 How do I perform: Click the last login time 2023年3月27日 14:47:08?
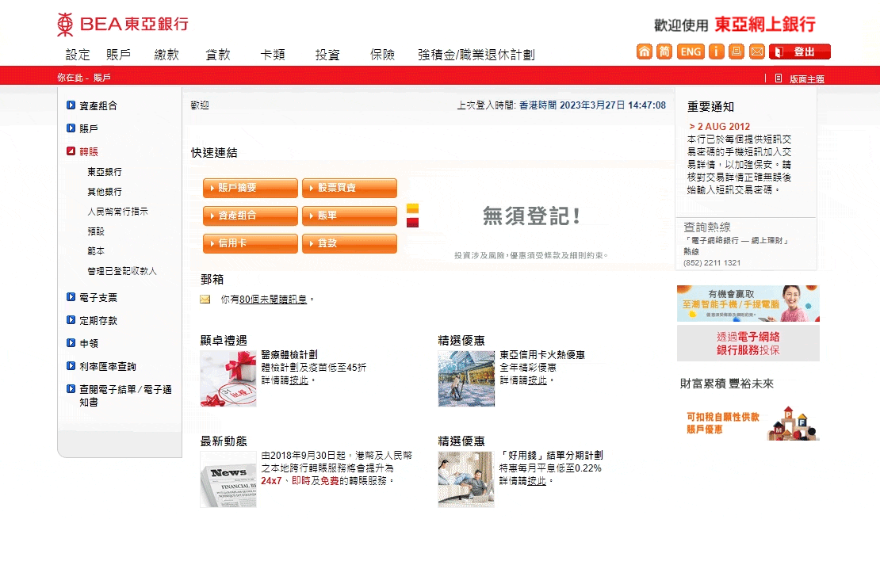tap(613, 105)
